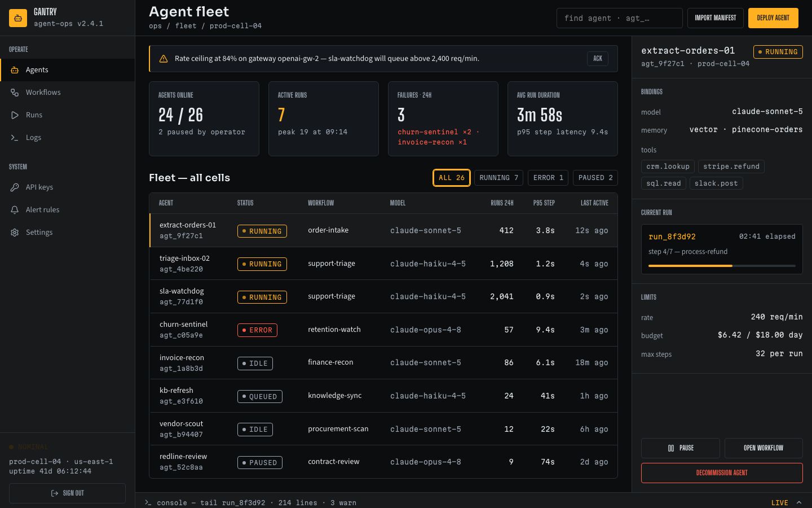Click the LIVE indicator in console bar
Image resolution: width=812 pixels, height=508 pixels.
pos(780,503)
